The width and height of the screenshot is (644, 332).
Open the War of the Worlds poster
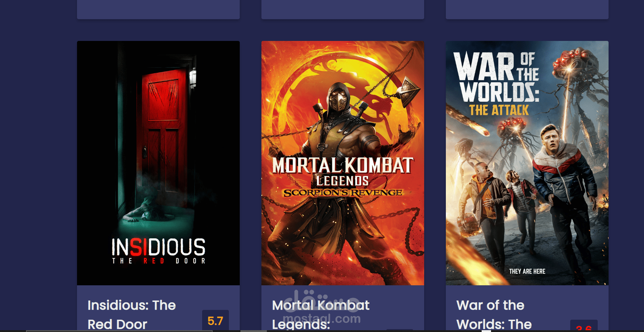[527, 163]
